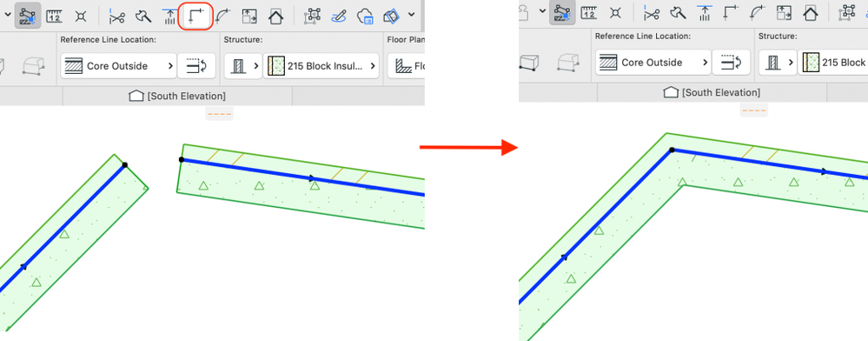The height and width of the screenshot is (341, 868).
Task: Toggle highlighted guide lines button, right screenshot
Action: point(562,11)
